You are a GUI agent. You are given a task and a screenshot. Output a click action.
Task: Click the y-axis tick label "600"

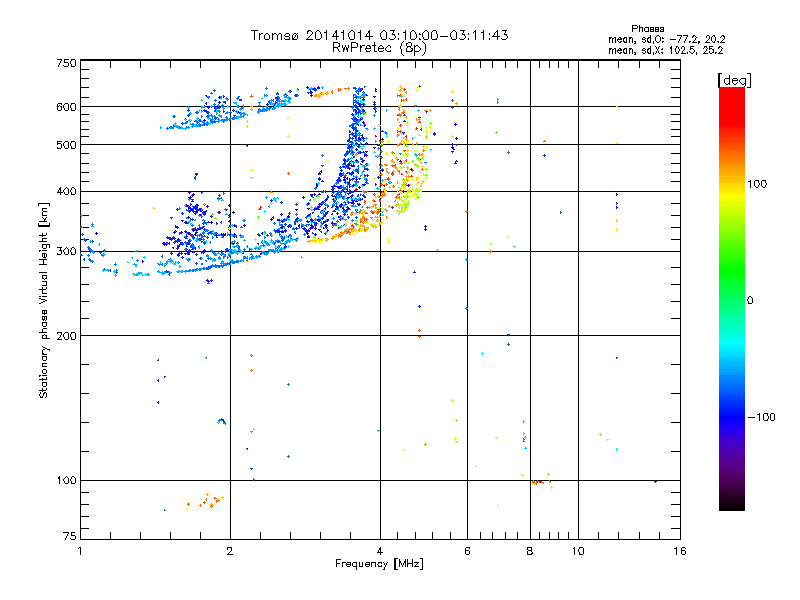pyautogui.click(x=67, y=107)
